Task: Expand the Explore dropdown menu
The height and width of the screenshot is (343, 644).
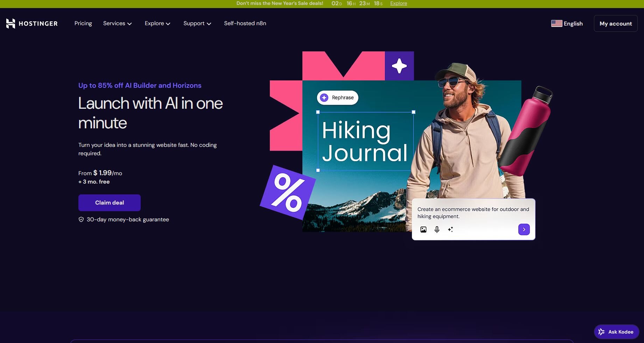Action: coord(157,23)
